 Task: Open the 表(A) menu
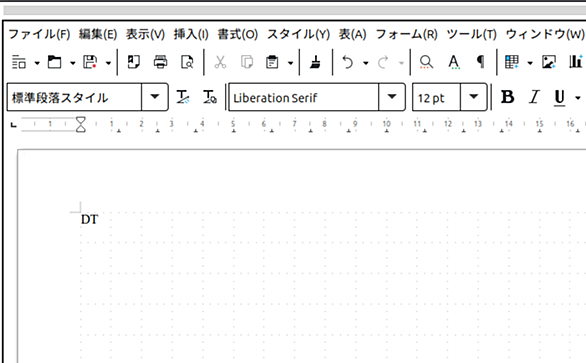click(352, 34)
